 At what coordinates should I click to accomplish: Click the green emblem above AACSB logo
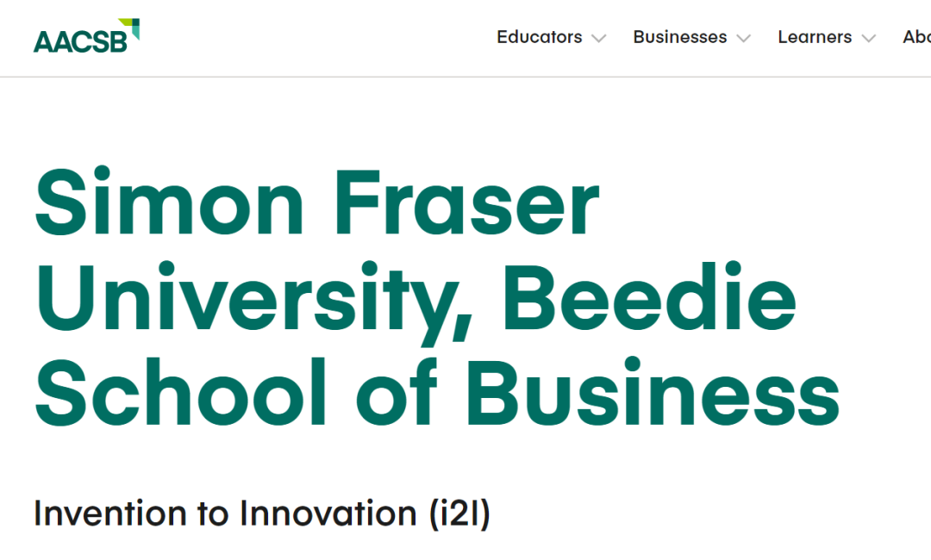129,27
